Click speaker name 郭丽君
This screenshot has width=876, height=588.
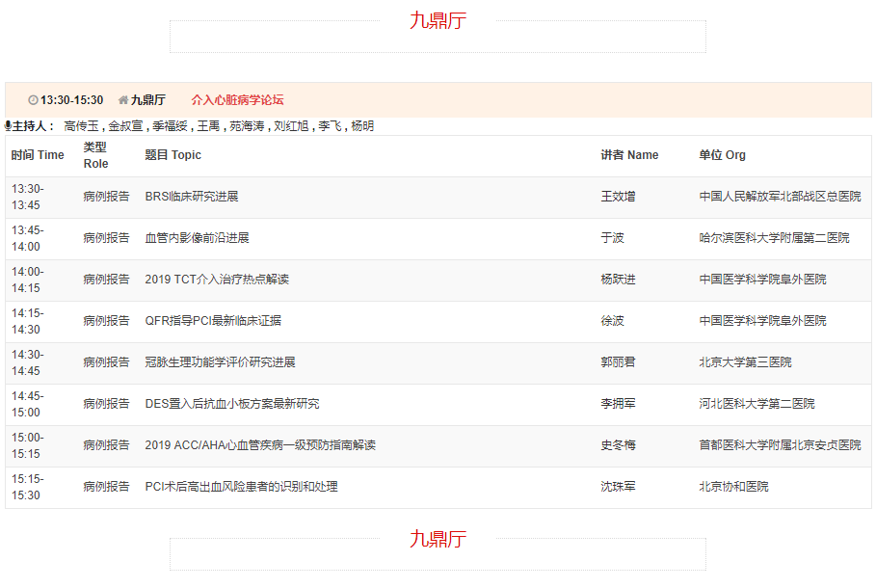[618, 361]
